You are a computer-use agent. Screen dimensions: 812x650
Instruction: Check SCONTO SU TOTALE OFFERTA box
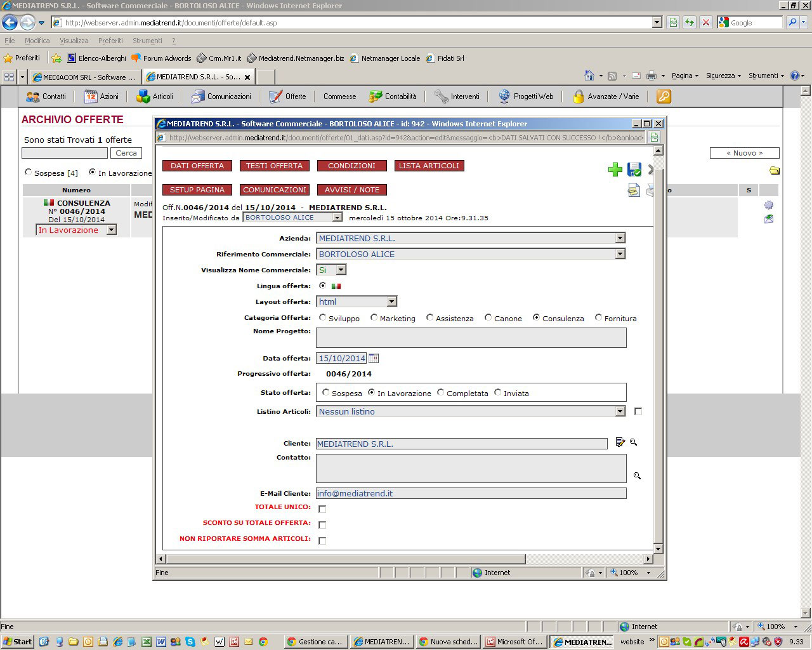pyautogui.click(x=322, y=525)
